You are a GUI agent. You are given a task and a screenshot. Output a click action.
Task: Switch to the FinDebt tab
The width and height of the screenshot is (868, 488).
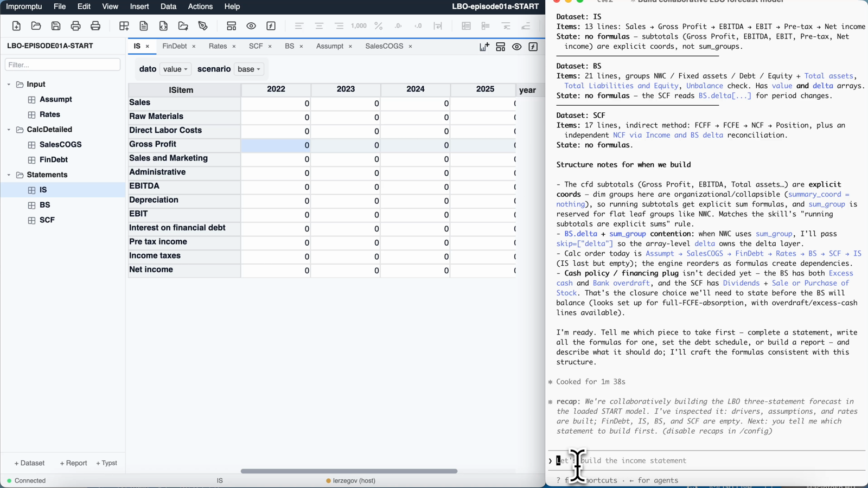tap(175, 46)
